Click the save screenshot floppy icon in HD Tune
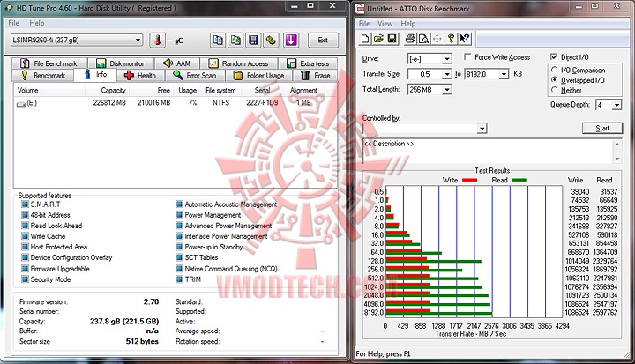Screen dimensions: 635x364 [253, 40]
